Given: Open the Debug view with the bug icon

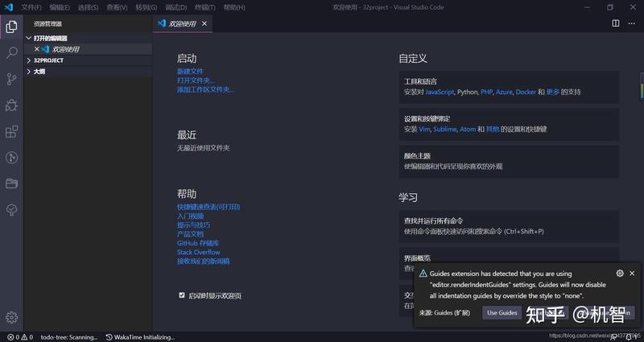Looking at the screenshot, I should click(11, 105).
